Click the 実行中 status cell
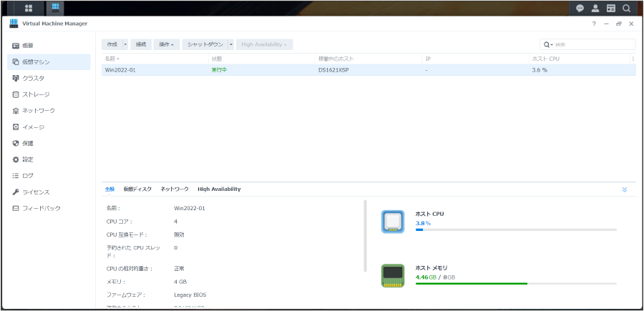Screen dimensions: 644x311 [x=220, y=70]
